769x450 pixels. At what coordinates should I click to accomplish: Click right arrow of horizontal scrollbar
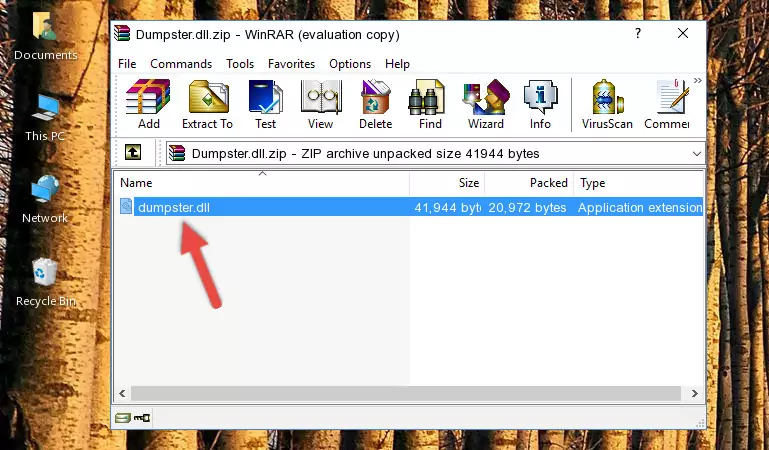[x=694, y=393]
